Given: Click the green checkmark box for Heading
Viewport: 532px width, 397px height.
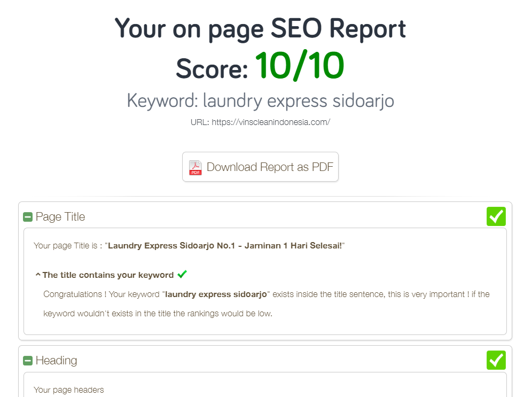Looking at the screenshot, I should click(x=496, y=360).
